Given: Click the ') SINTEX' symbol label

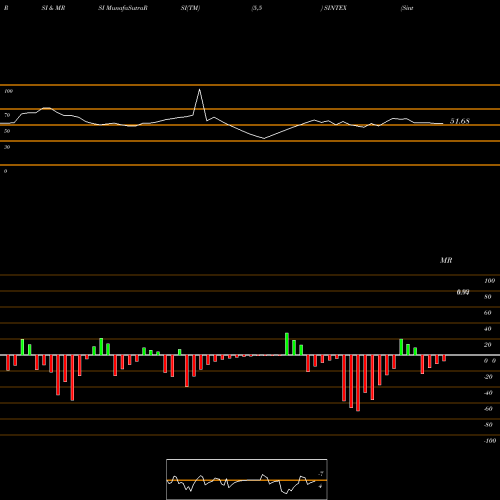Looking at the screenshot, I should click(334, 8).
